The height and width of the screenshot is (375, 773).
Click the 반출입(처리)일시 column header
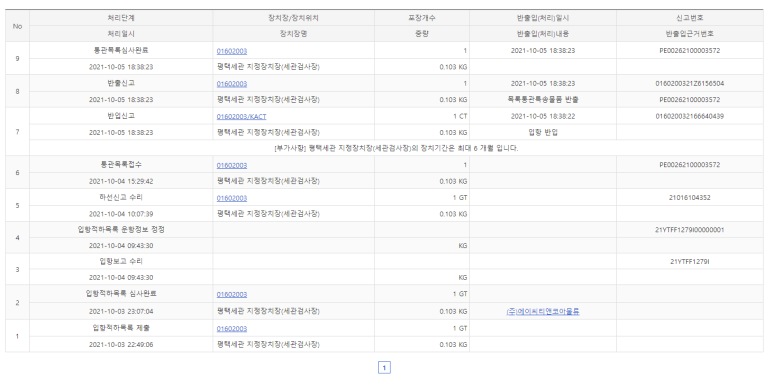pyautogui.click(x=543, y=18)
